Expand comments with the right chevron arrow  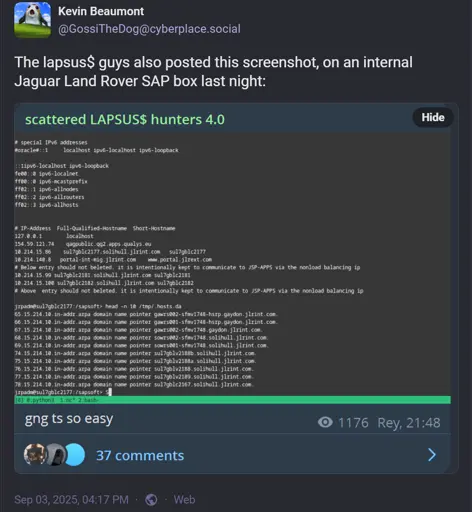432,455
